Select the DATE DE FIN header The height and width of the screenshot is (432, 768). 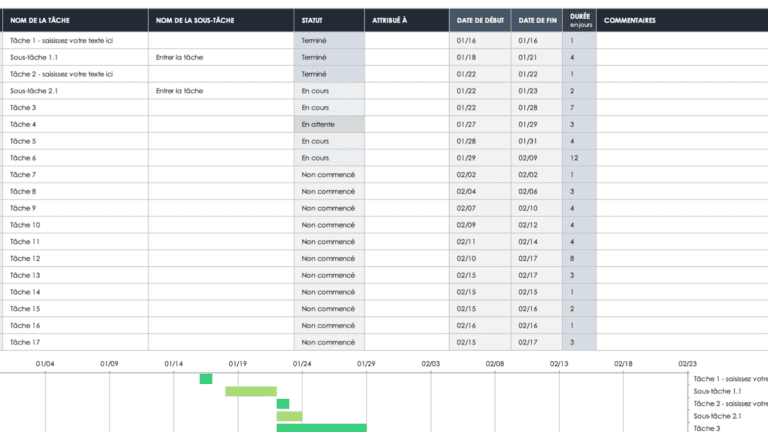tap(537, 20)
